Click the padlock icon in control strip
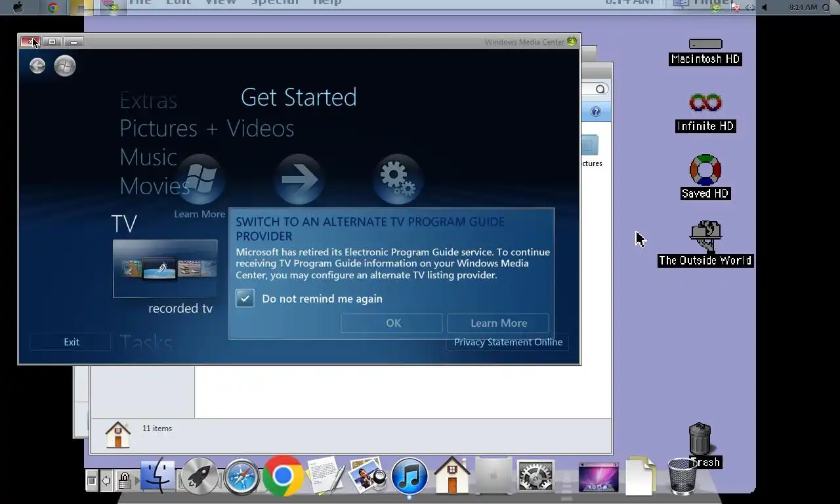 pyautogui.click(x=123, y=480)
